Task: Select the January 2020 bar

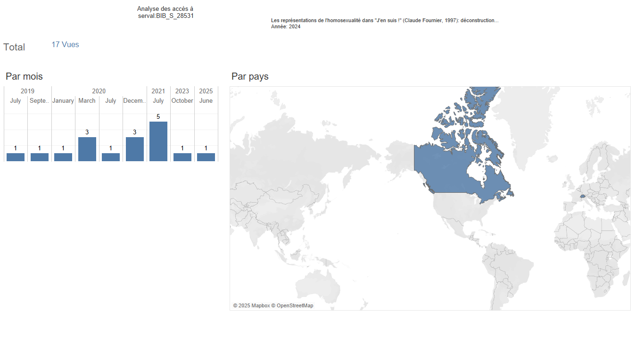Action: [63, 157]
